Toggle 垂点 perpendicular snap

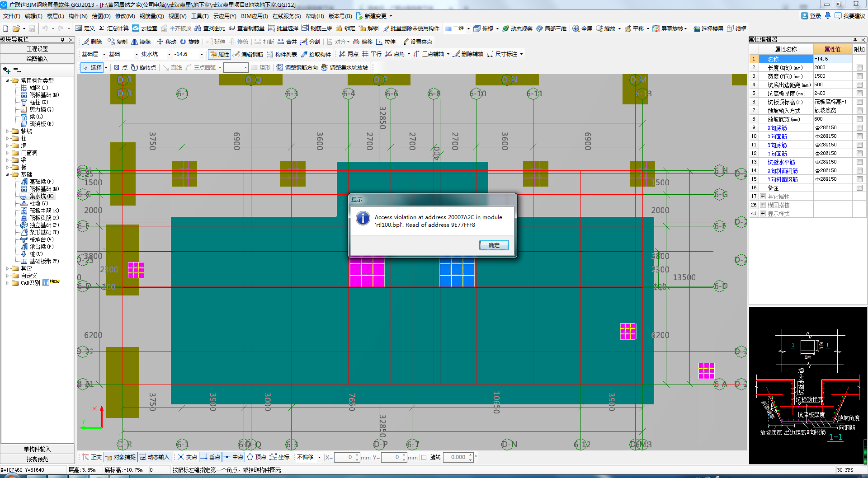click(x=210, y=457)
